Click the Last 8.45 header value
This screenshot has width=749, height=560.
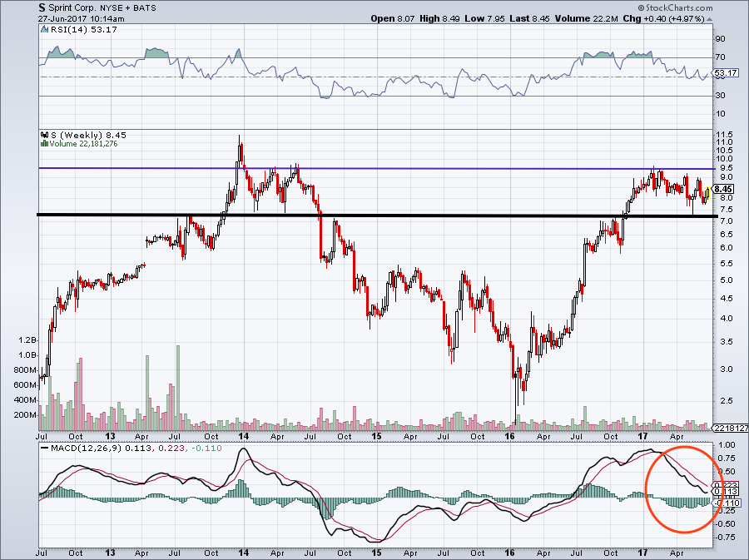pyautogui.click(x=529, y=19)
